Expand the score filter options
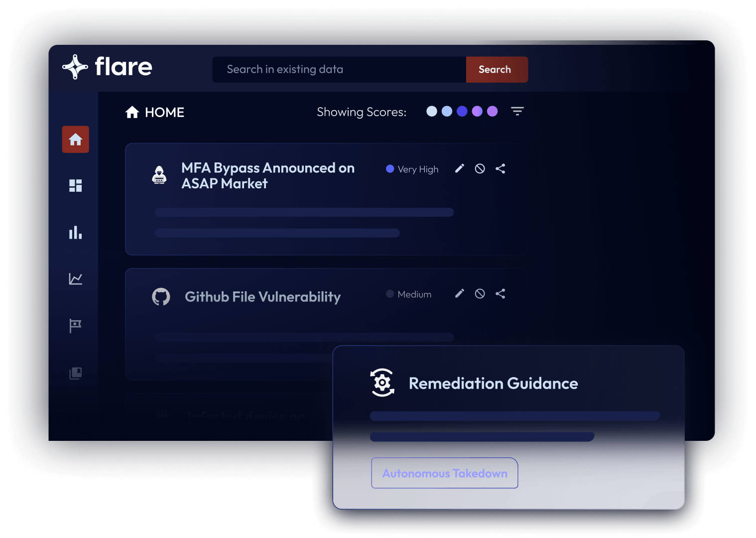 pyautogui.click(x=517, y=112)
